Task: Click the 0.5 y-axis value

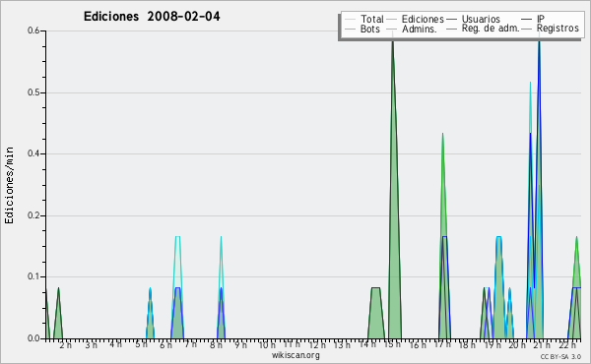Action: point(33,92)
